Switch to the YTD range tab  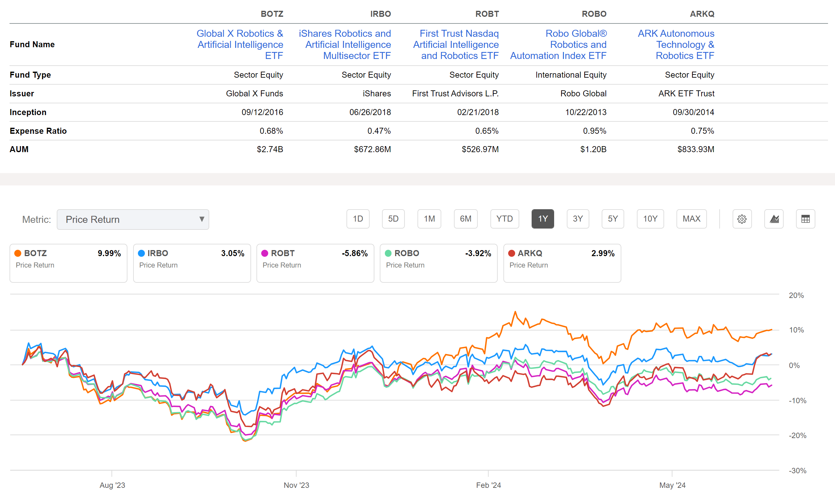(505, 219)
